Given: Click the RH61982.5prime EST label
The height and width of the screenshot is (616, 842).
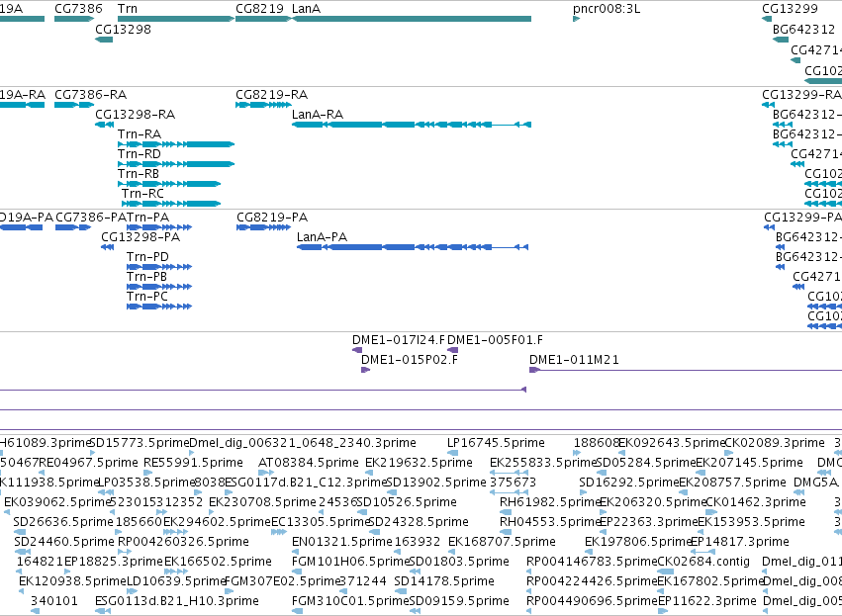Looking at the screenshot, I should pos(549,502).
